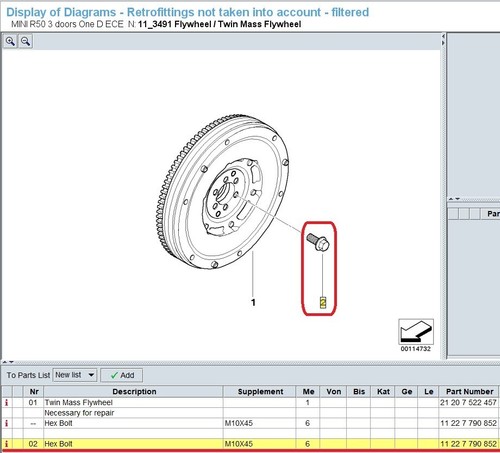Toggle right panel with top splitter arrows
This screenshot has width=500, height=453.
click(443, 39)
